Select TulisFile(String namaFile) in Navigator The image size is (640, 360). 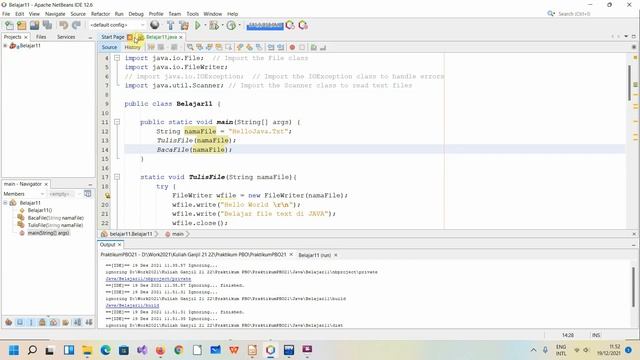(x=56, y=225)
